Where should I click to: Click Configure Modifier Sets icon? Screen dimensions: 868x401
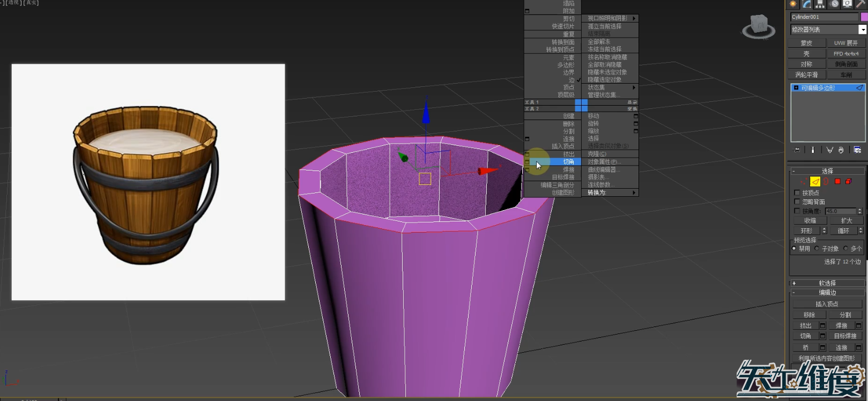857,150
